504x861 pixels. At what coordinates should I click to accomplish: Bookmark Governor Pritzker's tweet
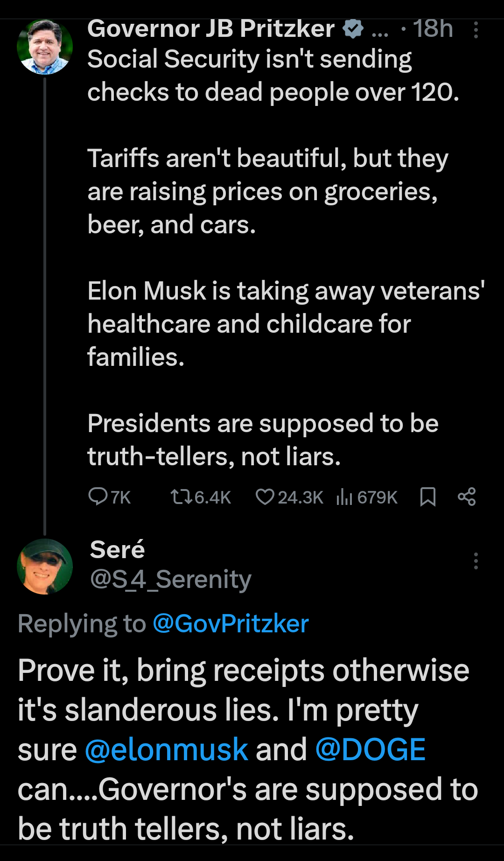coord(427,497)
